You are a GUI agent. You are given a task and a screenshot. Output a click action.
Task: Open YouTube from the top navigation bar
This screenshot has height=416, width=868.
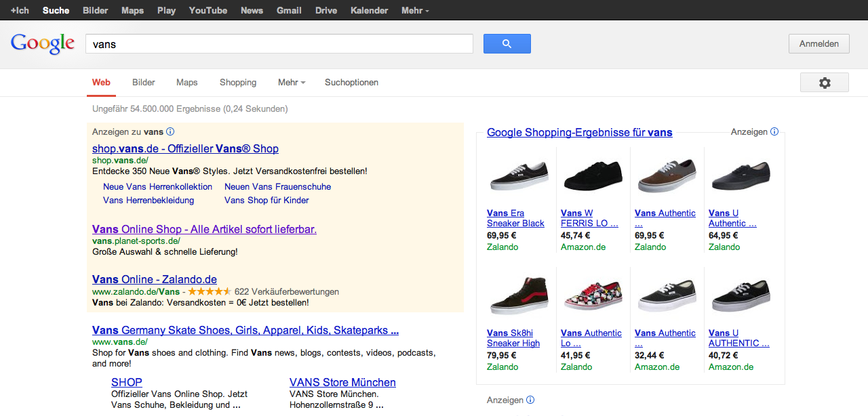208,10
